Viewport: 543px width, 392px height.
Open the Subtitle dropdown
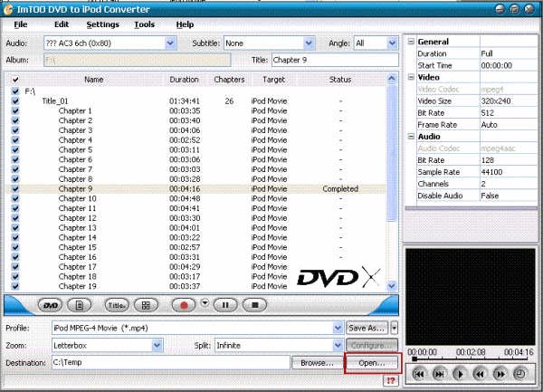309,43
